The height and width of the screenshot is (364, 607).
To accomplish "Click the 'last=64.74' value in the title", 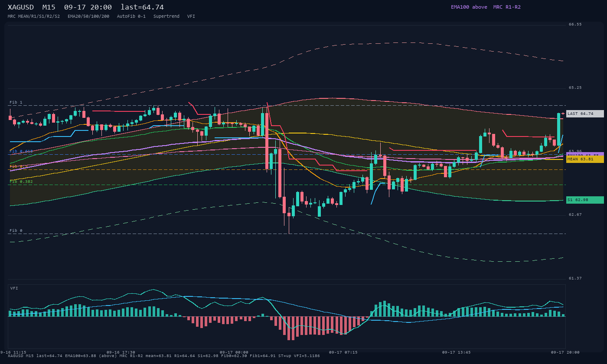I will (142, 7).
